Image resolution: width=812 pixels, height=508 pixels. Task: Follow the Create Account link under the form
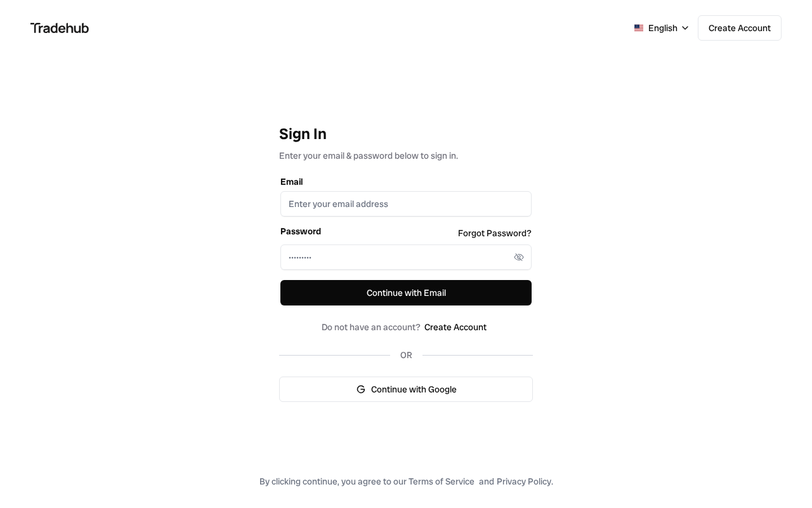coord(455,327)
